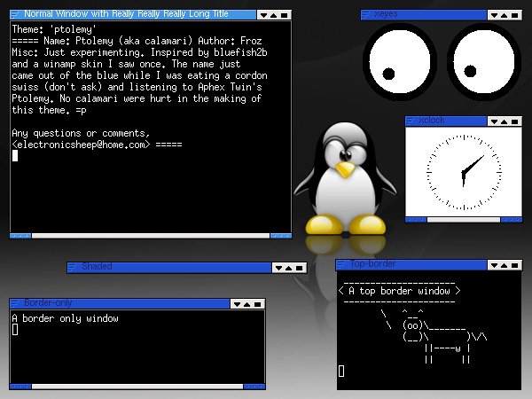Click up-triangle button on Top-border titlebar
Screen dimensions: 532x399
click(x=505, y=265)
